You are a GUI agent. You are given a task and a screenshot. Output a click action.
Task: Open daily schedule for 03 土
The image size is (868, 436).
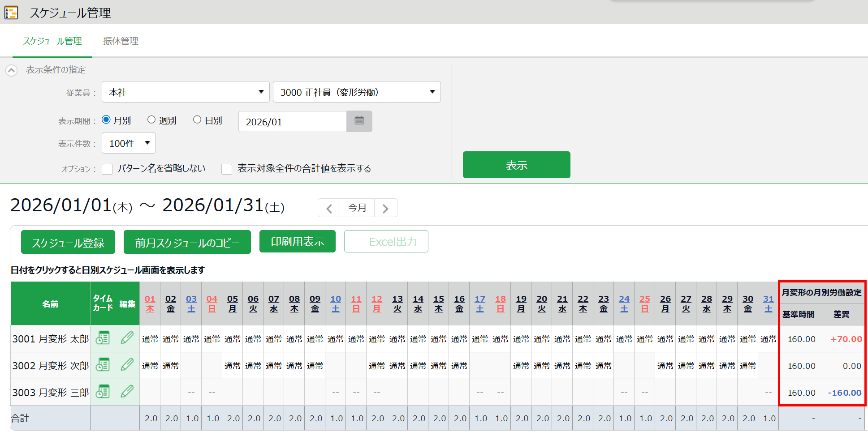click(x=191, y=303)
